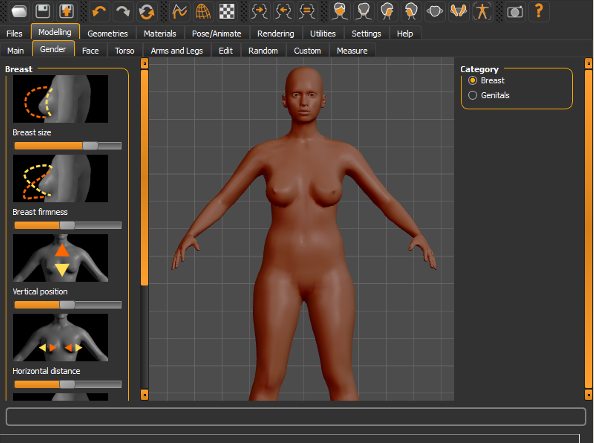
Task: Switch to the Measure sub-tab
Action: pyautogui.click(x=352, y=51)
